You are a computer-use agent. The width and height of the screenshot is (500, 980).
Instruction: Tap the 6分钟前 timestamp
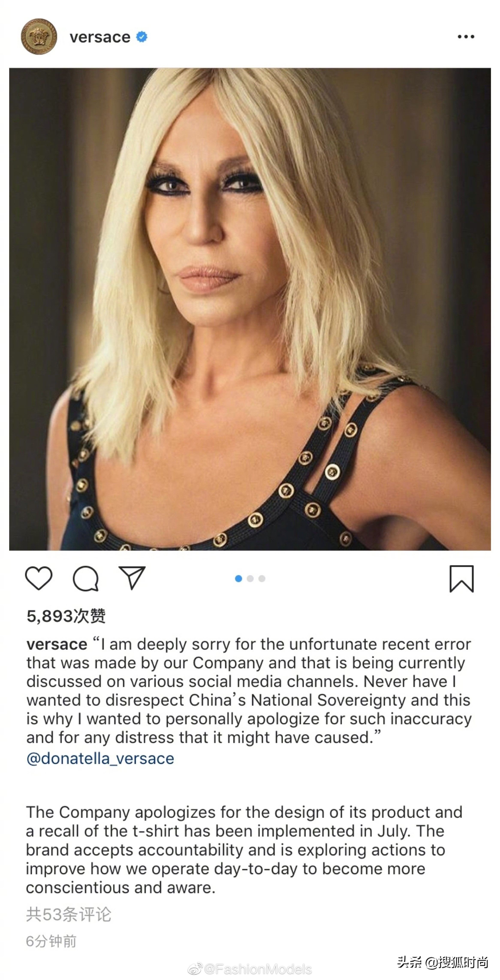point(51,941)
